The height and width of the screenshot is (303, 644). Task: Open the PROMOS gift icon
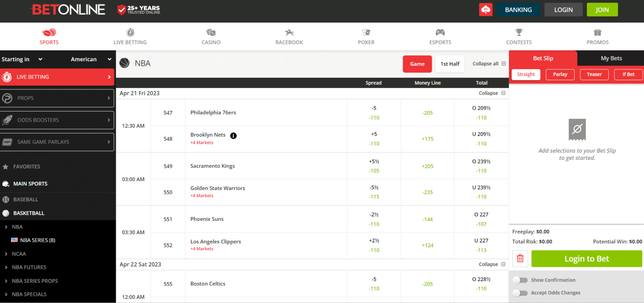(x=597, y=32)
